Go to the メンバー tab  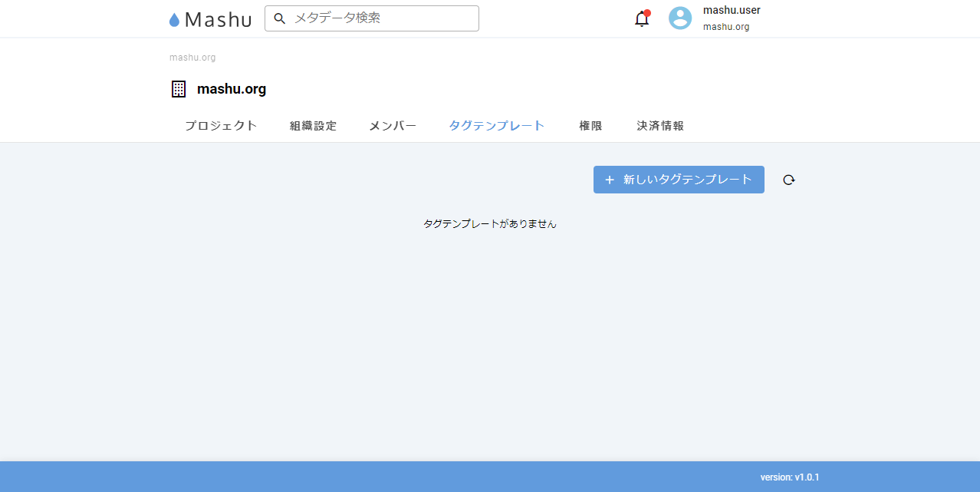[x=393, y=126]
